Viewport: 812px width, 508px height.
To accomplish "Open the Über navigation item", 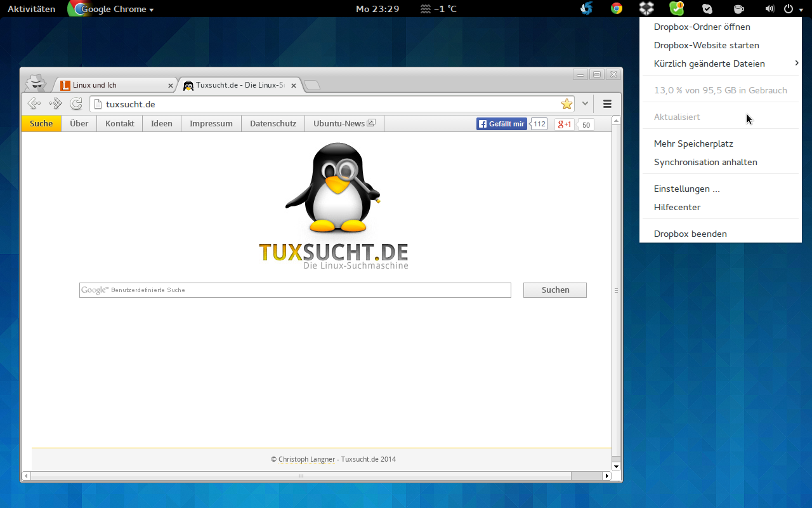I will pos(79,124).
